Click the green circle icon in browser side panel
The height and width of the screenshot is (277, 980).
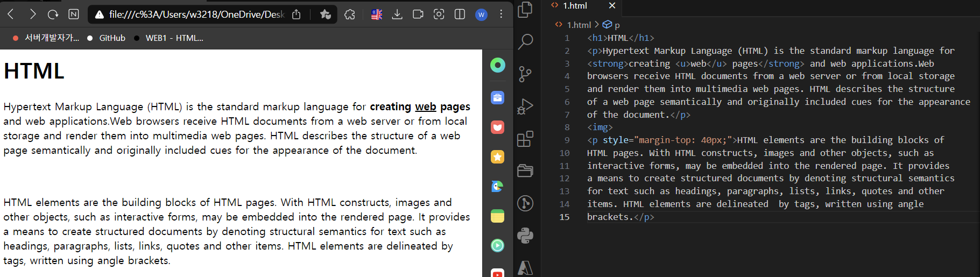click(x=498, y=65)
